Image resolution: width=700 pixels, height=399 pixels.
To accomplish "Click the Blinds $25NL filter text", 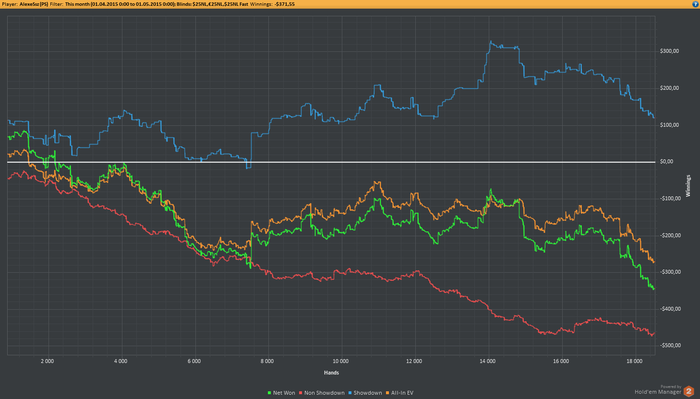I will coord(212,4).
